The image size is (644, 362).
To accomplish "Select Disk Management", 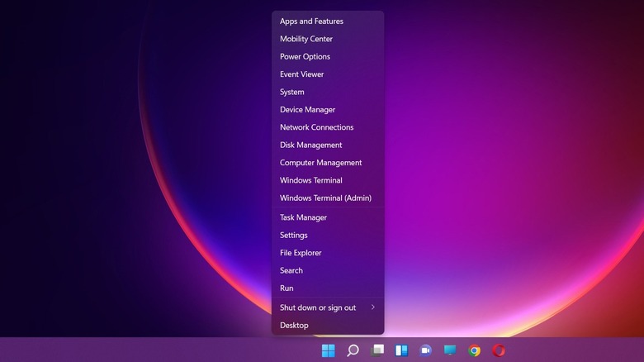I will 310,145.
